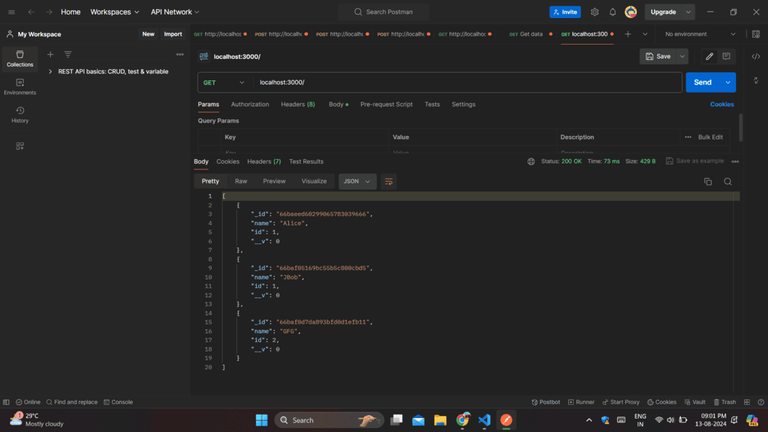The image size is (768, 432).
Task: Open Visual Studio Code from taskbar
Action: (484, 420)
